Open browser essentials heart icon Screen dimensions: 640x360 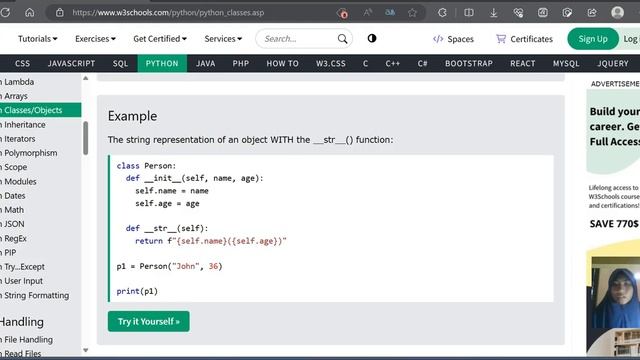pos(518,13)
